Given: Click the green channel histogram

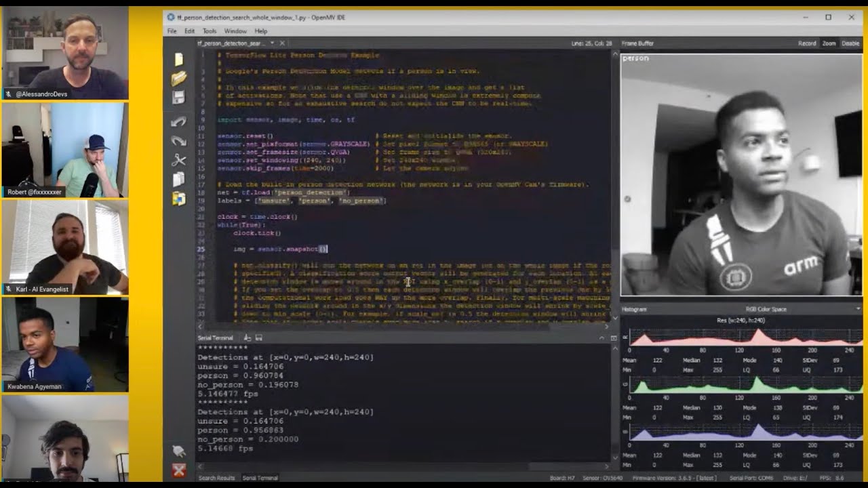Looking at the screenshot, I should [x=745, y=384].
